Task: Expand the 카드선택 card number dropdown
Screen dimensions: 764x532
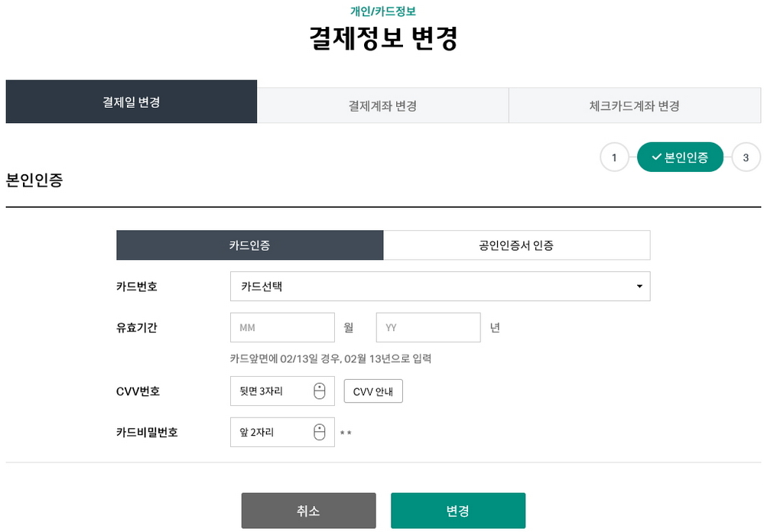Action: (x=440, y=287)
